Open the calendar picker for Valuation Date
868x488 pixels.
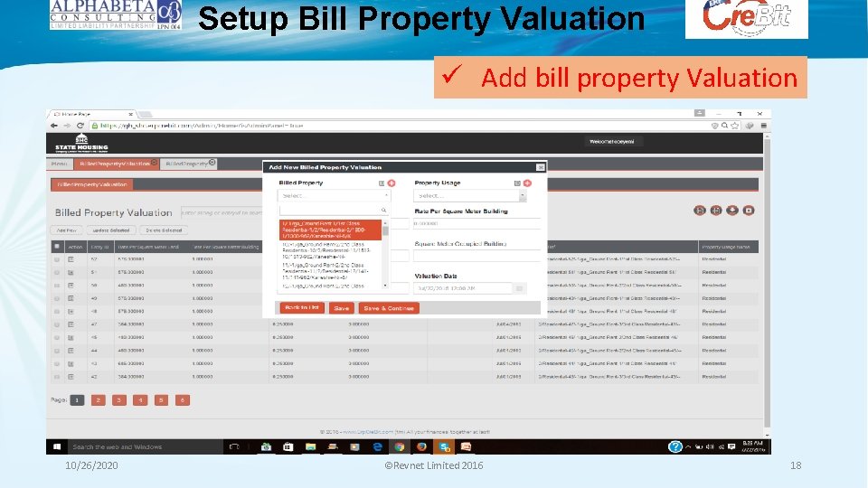point(519,288)
